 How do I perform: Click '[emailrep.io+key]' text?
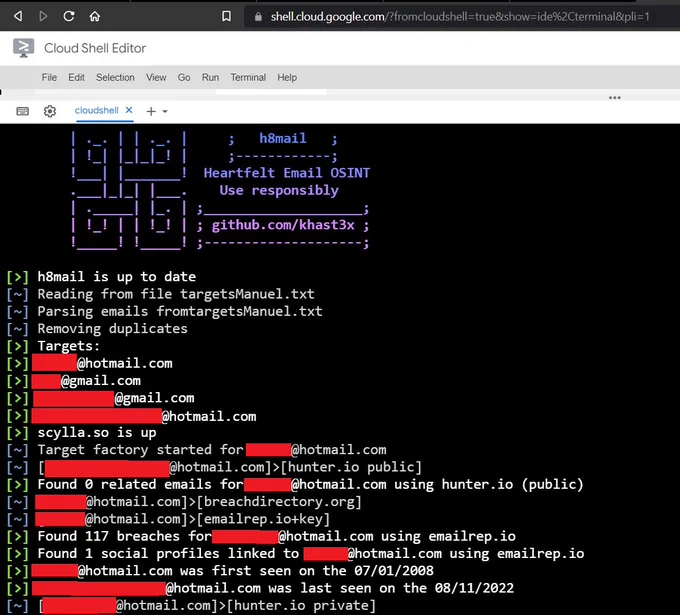(263, 519)
